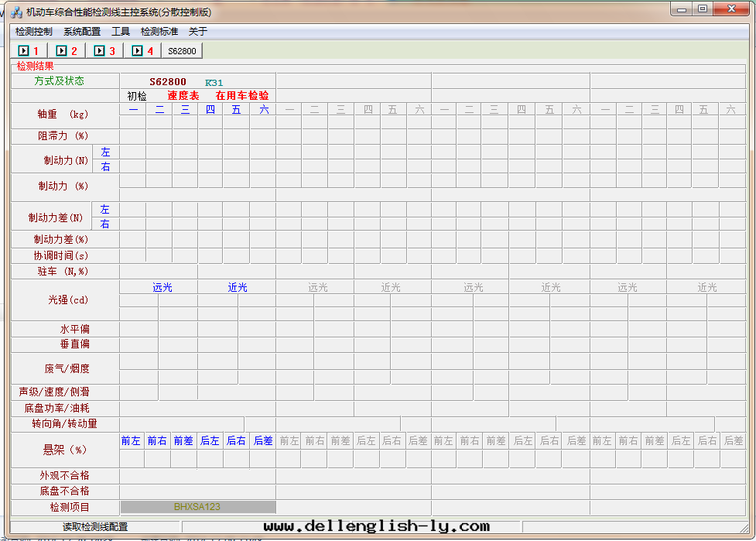Click the 在用车检验 inspection type label
Viewport: 756px width, 541px height.
point(242,96)
